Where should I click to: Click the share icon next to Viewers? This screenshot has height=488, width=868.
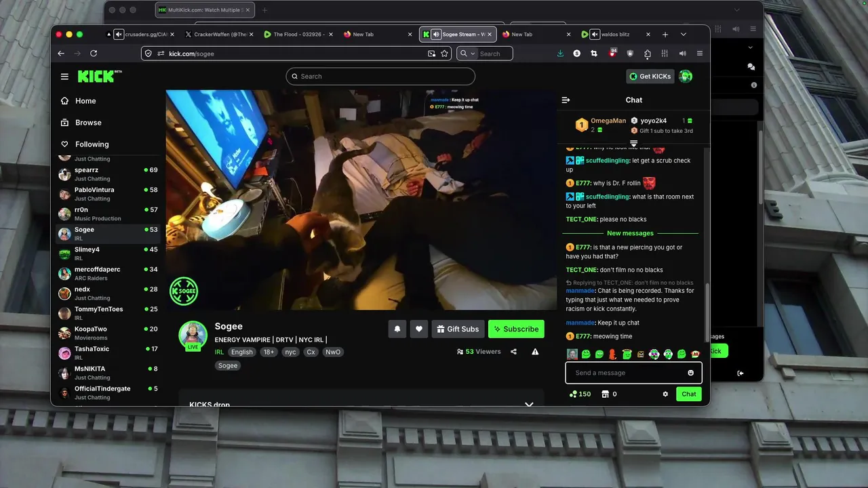coord(513,352)
